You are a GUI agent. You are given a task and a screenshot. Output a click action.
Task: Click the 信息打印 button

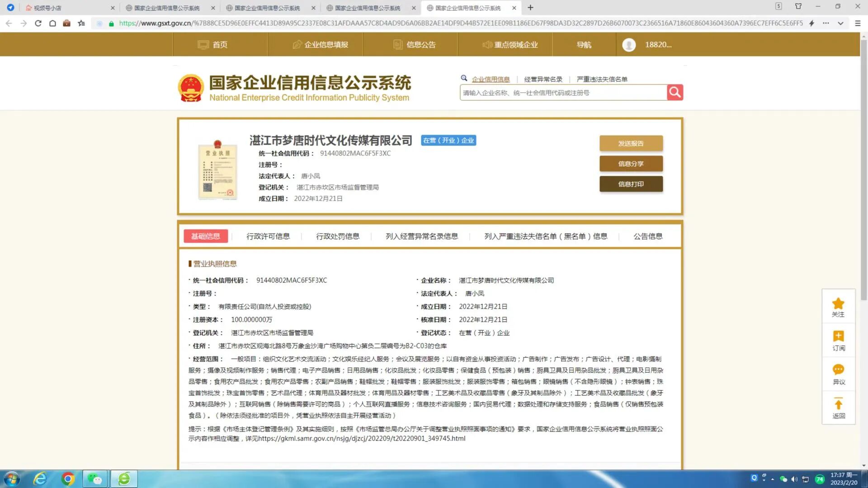pyautogui.click(x=631, y=184)
